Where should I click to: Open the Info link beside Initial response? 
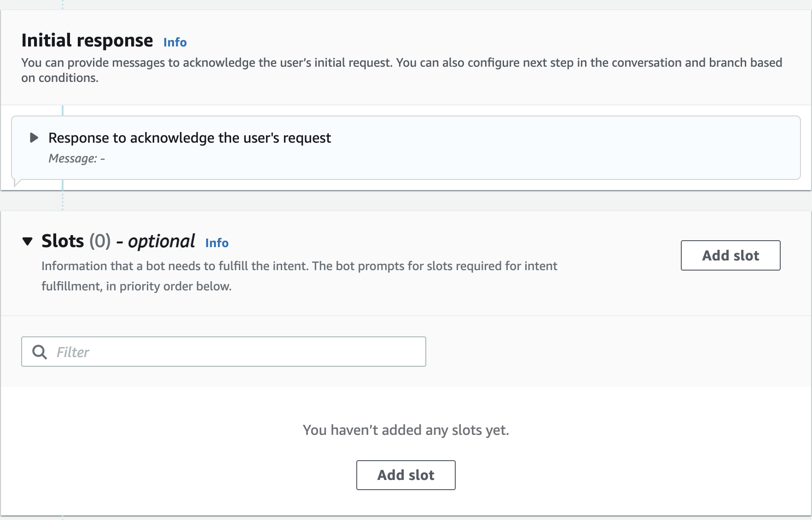point(175,42)
